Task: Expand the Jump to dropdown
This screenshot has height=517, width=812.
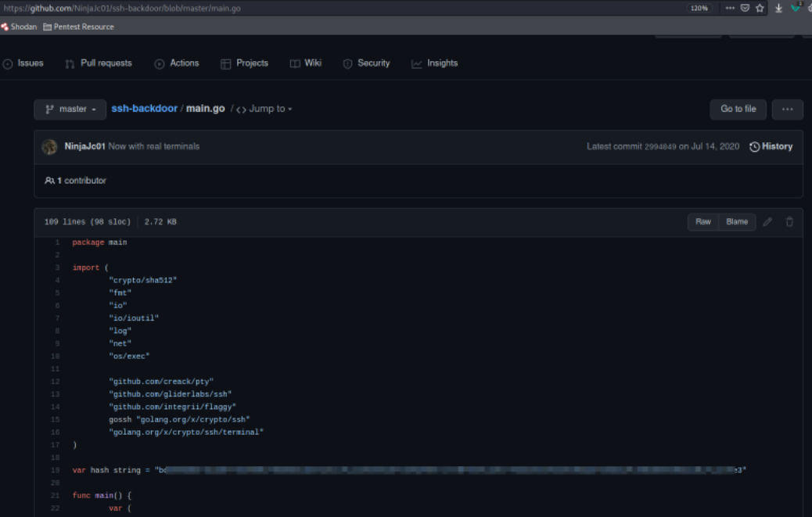Action: pos(264,110)
